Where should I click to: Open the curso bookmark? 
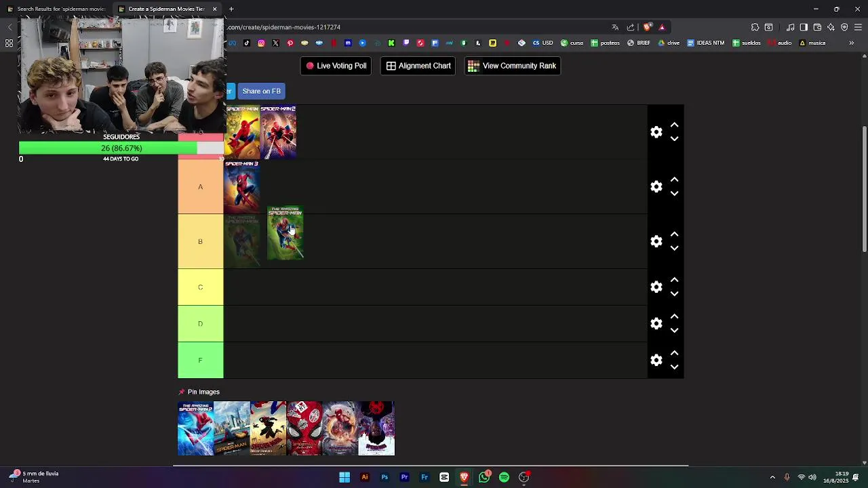pyautogui.click(x=572, y=43)
